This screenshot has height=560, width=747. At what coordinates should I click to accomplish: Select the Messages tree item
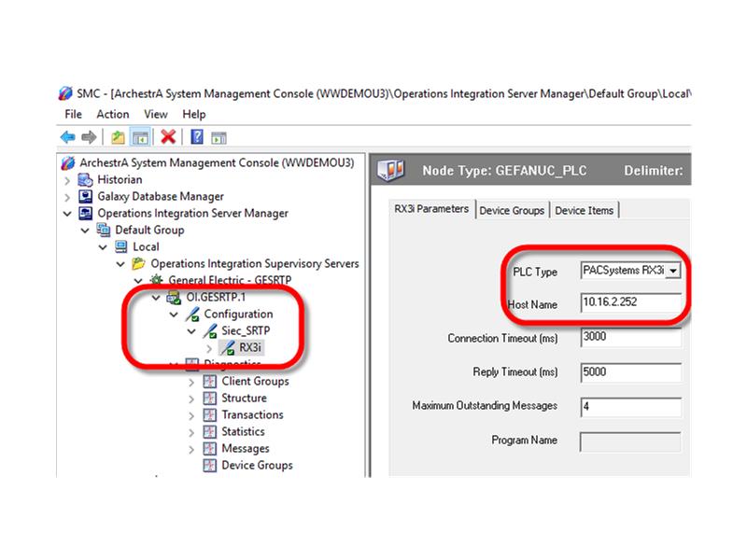(246, 449)
